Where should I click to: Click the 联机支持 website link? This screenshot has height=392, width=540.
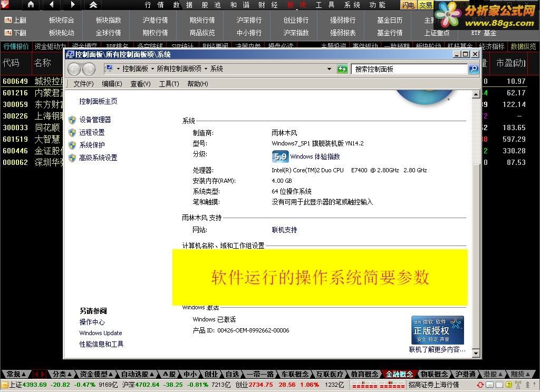(284, 230)
